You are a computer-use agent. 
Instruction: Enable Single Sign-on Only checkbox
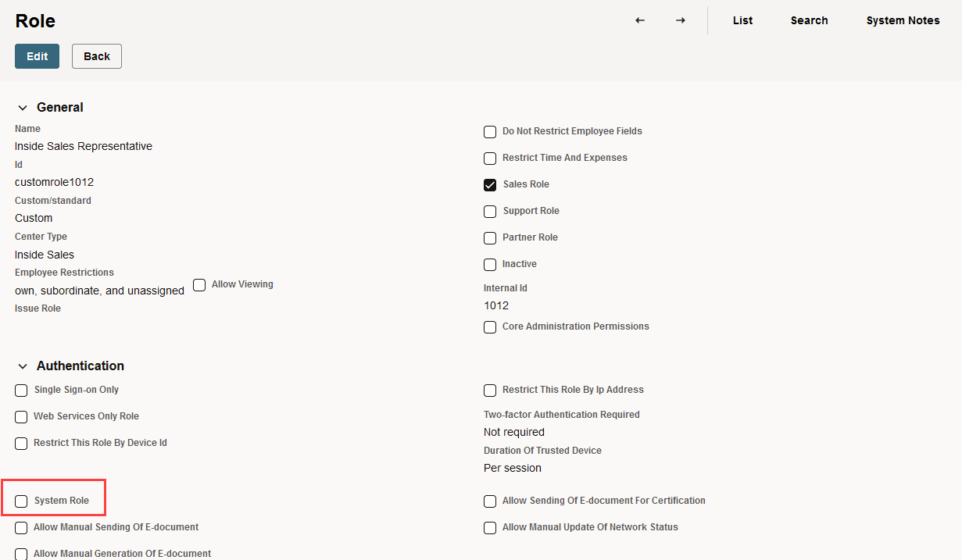21,391
